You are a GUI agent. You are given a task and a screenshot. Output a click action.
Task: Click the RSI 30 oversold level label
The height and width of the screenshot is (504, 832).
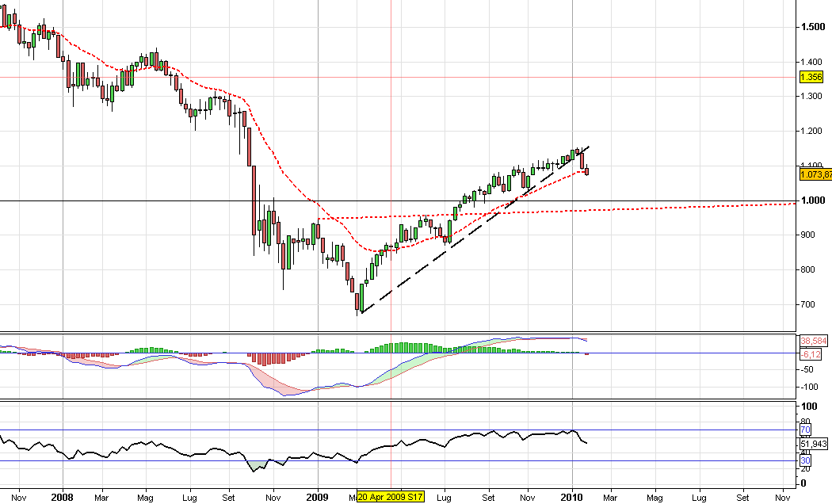click(x=804, y=460)
